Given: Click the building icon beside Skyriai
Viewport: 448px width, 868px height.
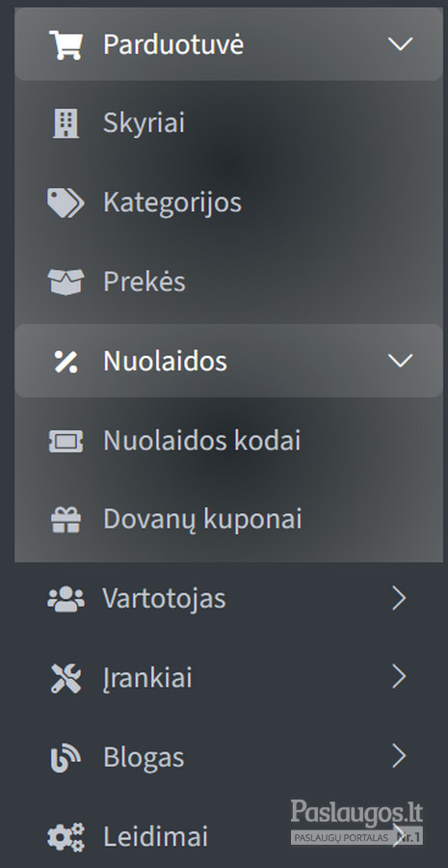Looking at the screenshot, I should 66,122.
